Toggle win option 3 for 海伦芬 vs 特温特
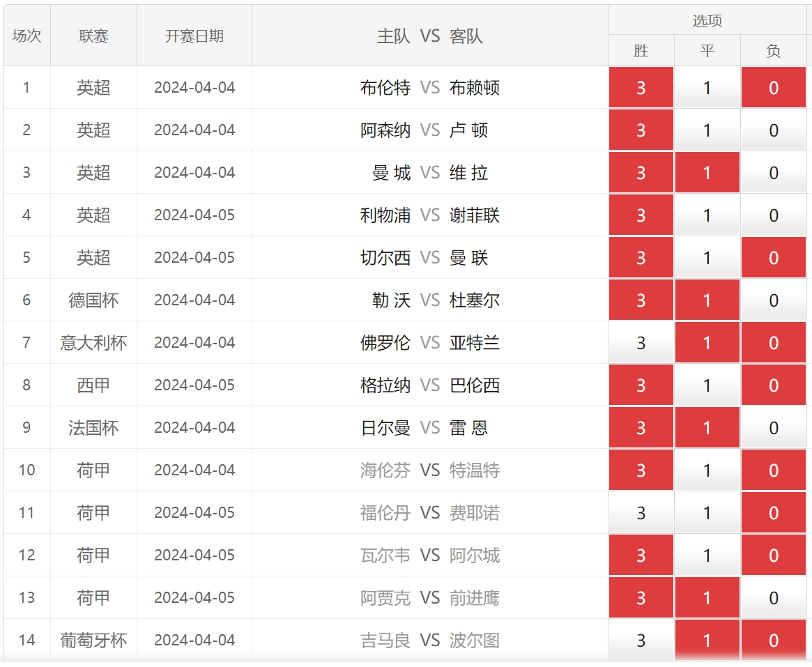This screenshot has height=667, width=812. pyautogui.click(x=641, y=470)
